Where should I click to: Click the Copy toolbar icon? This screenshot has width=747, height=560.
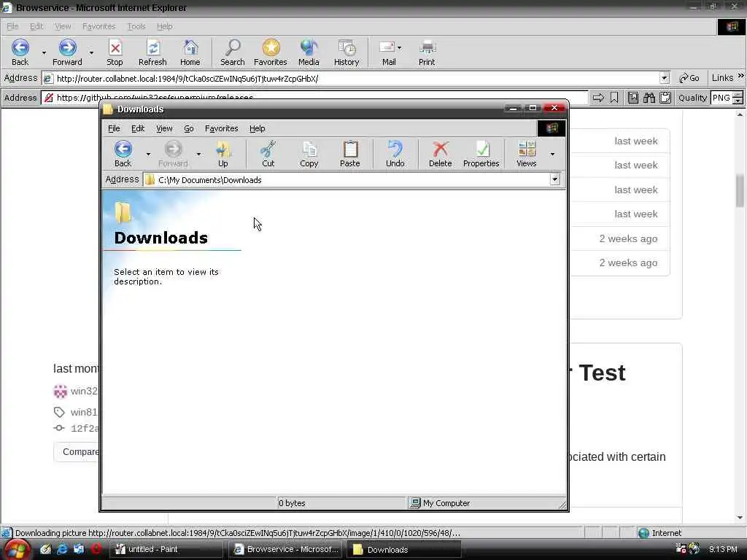(309, 154)
